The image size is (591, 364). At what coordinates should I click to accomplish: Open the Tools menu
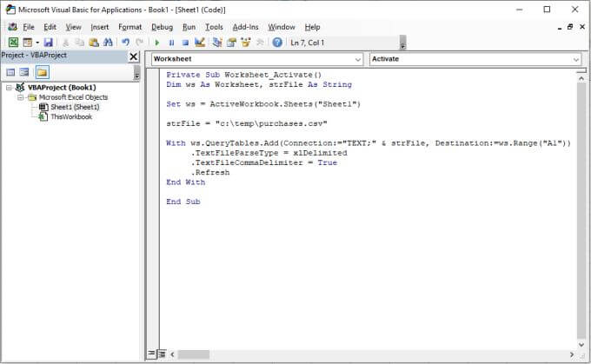click(214, 27)
